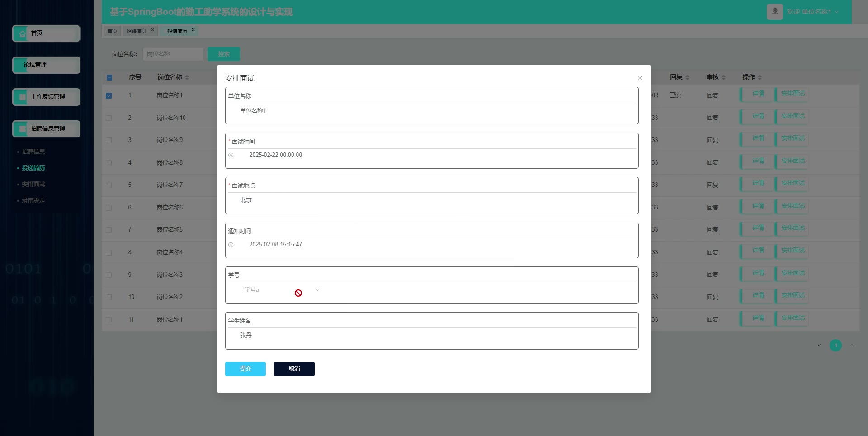Viewport: 868px width, 436px height.
Task: Check the checkbox for row 3 岗位名称9
Action: 109,140
